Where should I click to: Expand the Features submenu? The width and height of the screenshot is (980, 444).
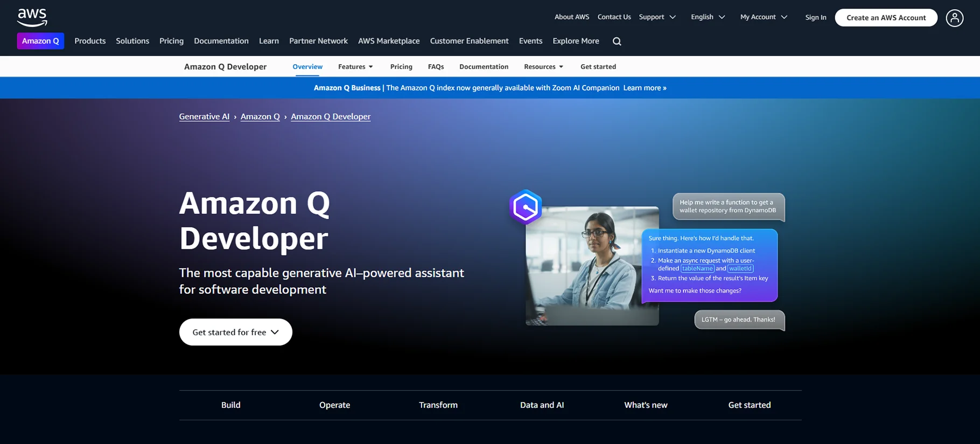(355, 67)
